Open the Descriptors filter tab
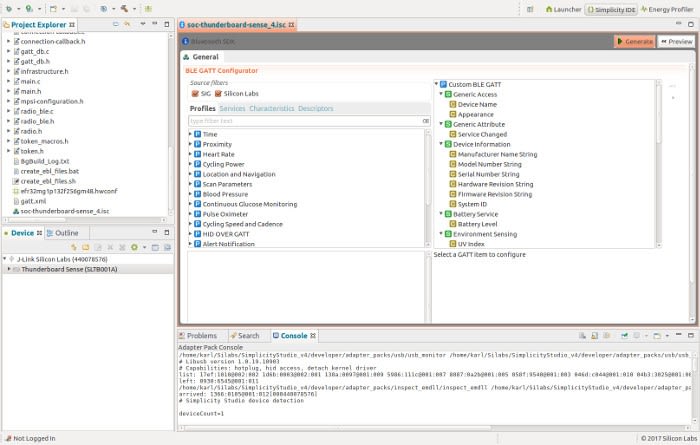The height and width of the screenshot is (445, 700). tap(316, 108)
